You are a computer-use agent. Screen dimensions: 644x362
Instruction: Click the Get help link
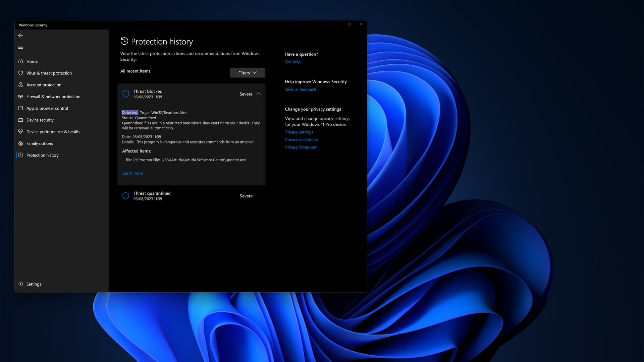click(293, 62)
